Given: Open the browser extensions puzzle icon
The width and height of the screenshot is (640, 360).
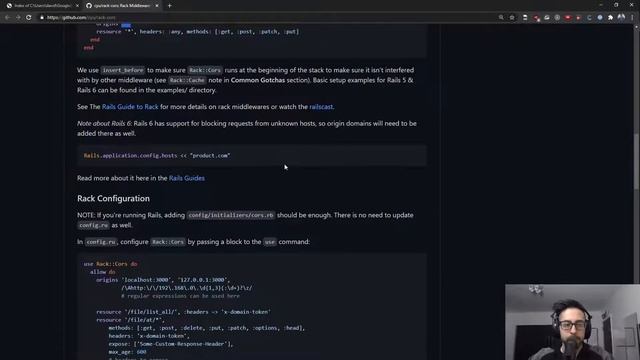Looking at the screenshot, I should (610, 18).
